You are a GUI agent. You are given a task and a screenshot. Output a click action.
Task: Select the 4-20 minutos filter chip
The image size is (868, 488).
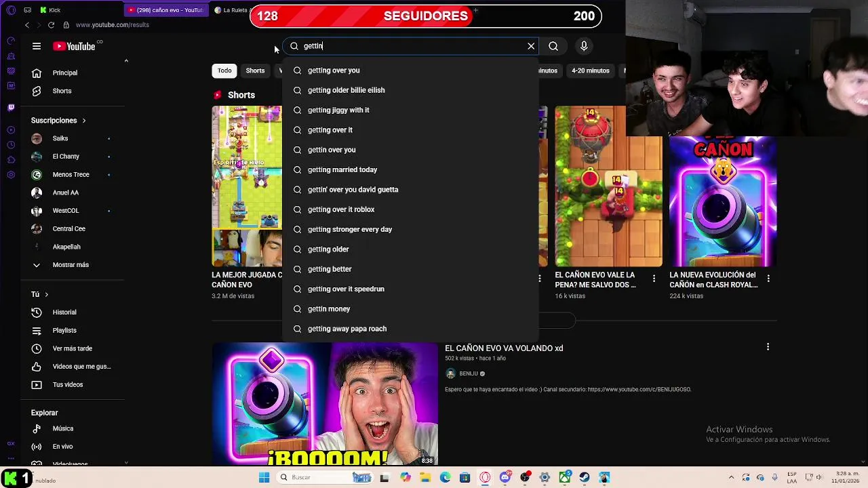coord(590,70)
